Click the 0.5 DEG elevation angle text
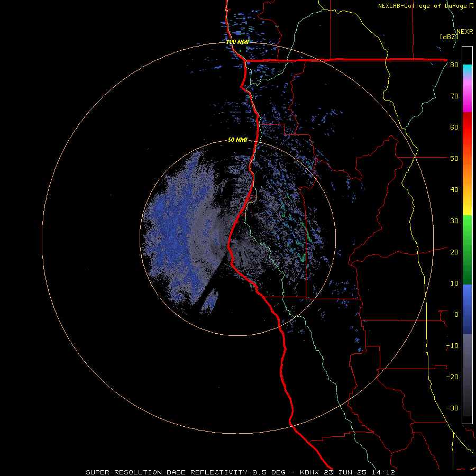Screen dimensions: 476x476 (269, 472)
